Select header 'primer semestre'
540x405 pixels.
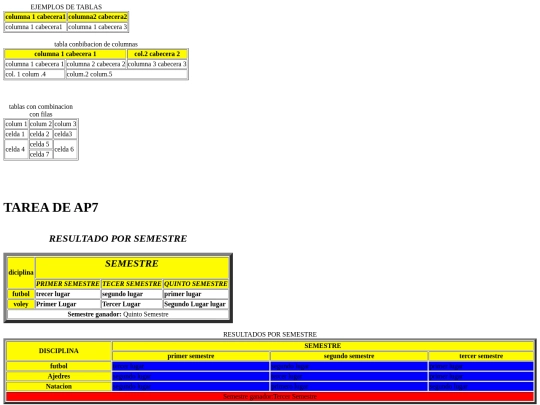(x=191, y=356)
